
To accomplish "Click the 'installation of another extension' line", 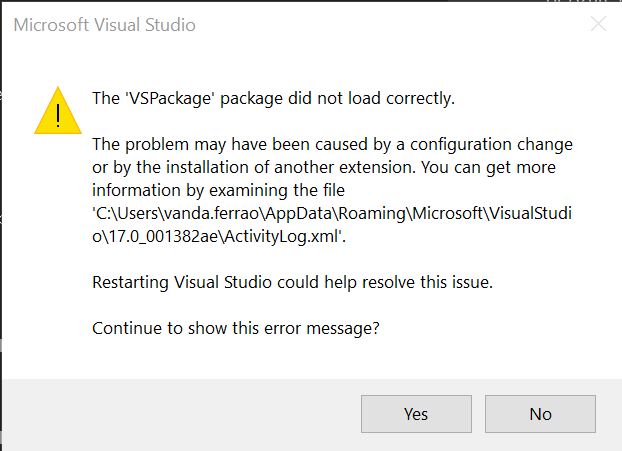I will [324, 167].
